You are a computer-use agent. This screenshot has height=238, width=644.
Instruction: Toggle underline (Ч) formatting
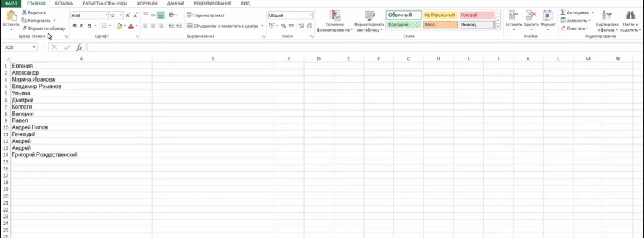89,26
